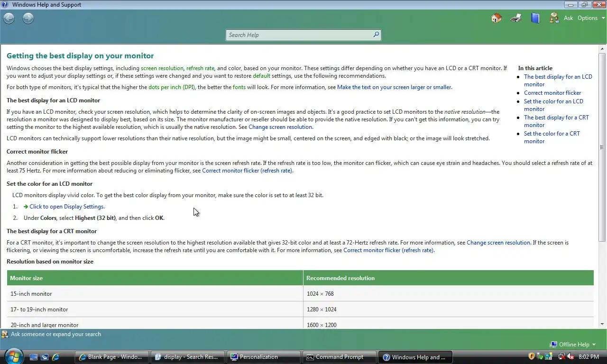Viewport: 607px width, 364px height.
Task: Click the network connection tray icon
Action: [562, 356]
